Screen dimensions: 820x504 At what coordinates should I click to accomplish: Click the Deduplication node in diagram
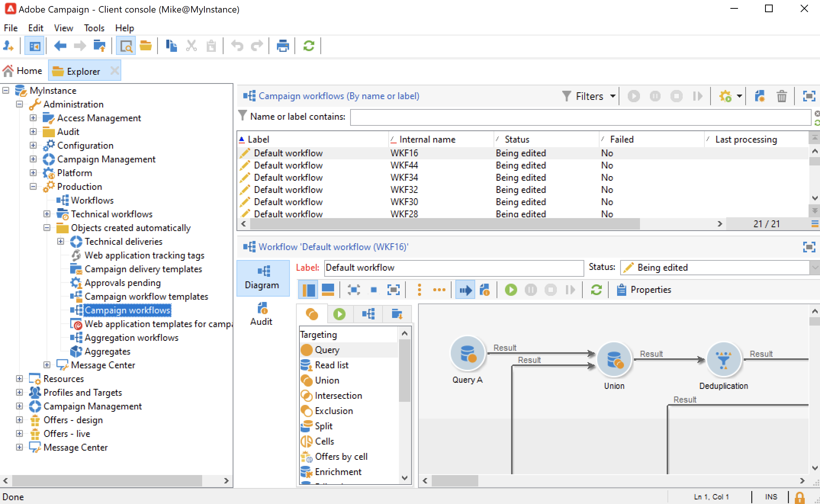pos(723,360)
